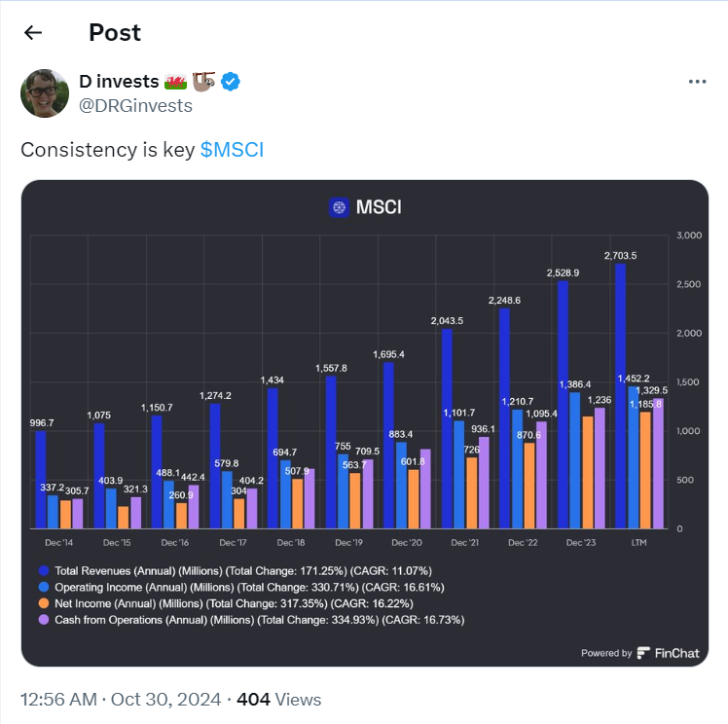
Task: Click the back arrow icon
Action: (33, 32)
